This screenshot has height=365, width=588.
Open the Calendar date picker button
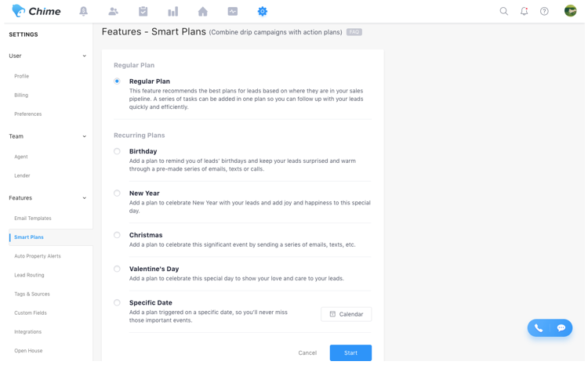click(x=346, y=314)
